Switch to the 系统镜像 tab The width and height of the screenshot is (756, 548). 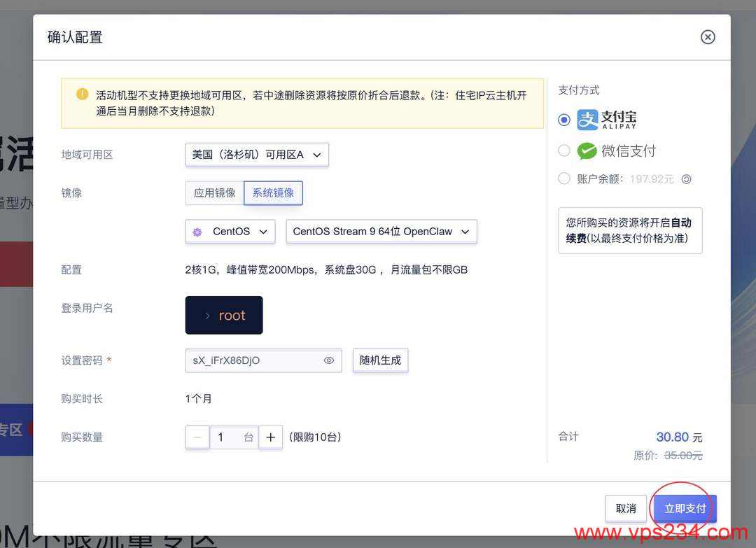pos(273,193)
